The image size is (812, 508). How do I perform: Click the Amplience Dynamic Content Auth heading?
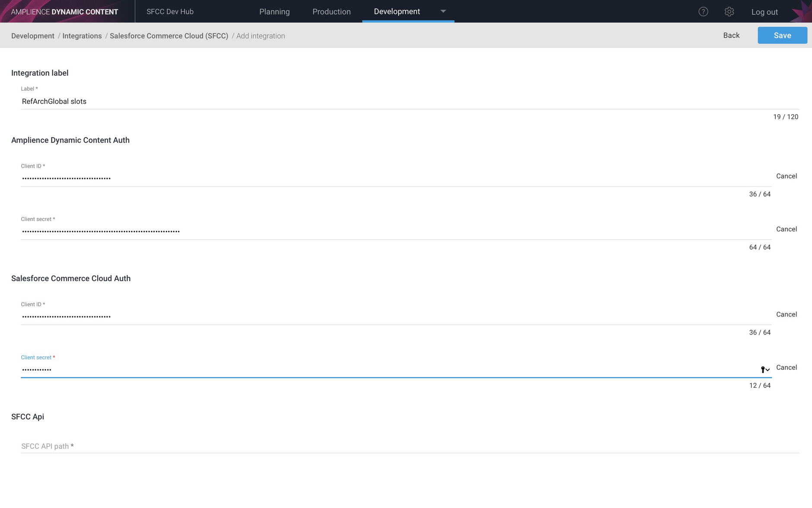click(x=70, y=140)
